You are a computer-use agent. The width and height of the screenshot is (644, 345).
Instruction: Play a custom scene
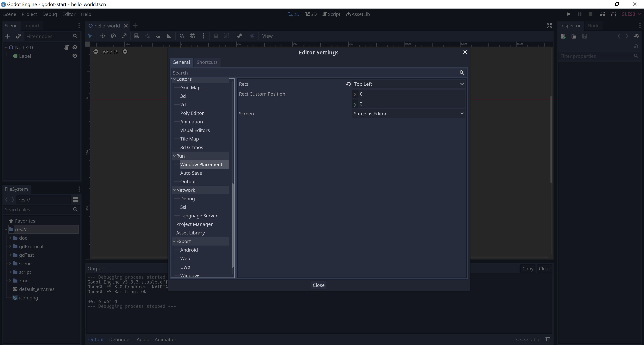(x=613, y=14)
